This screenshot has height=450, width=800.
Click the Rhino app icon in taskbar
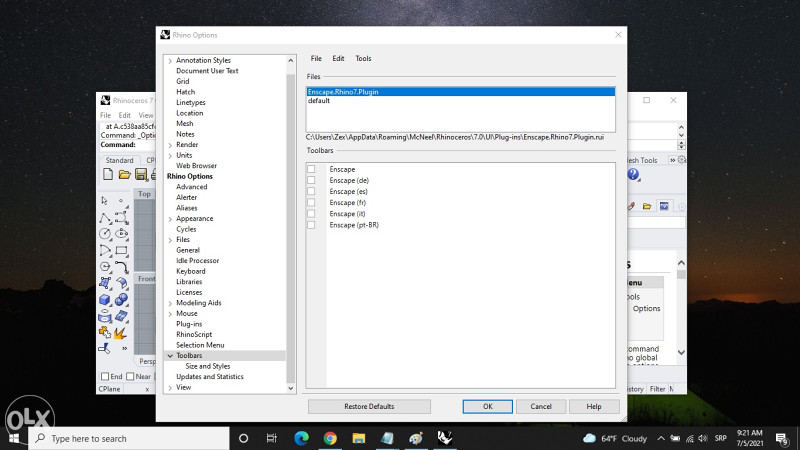[x=444, y=438]
